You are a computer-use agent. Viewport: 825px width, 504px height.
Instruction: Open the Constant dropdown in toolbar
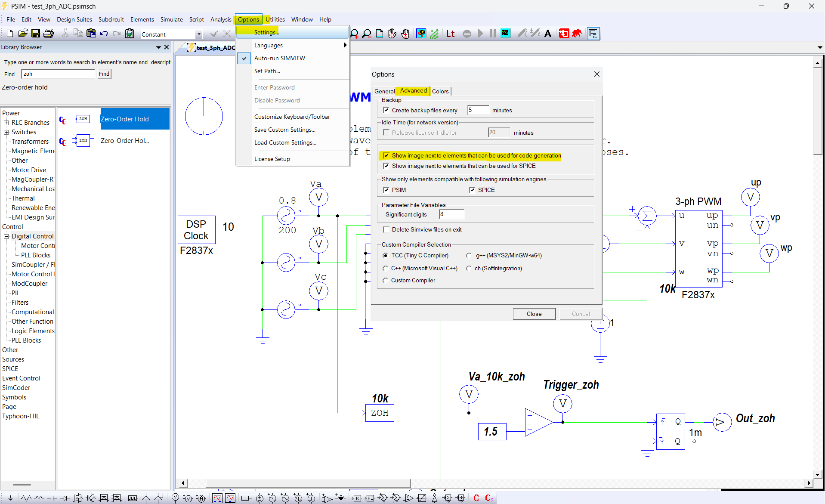(x=198, y=34)
